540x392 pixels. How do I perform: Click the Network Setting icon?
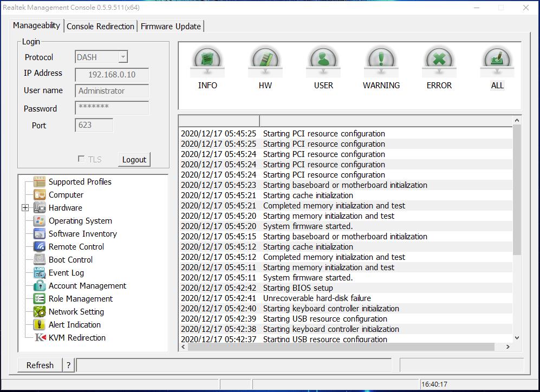(40, 312)
